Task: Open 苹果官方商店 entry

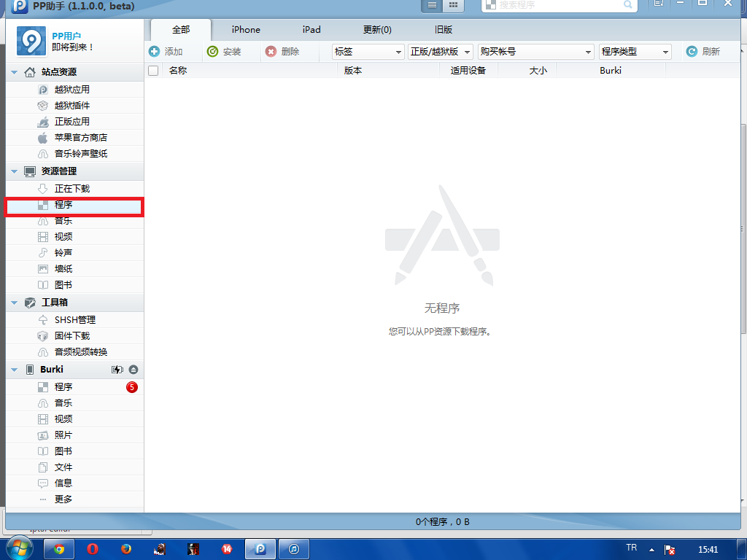Action: 74,138
